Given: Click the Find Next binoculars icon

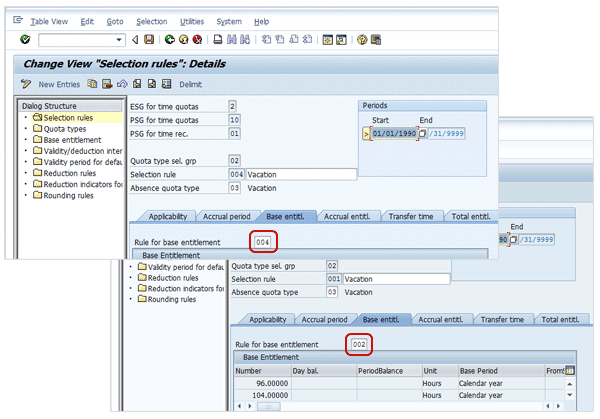Looking at the screenshot, I should click(245, 39).
